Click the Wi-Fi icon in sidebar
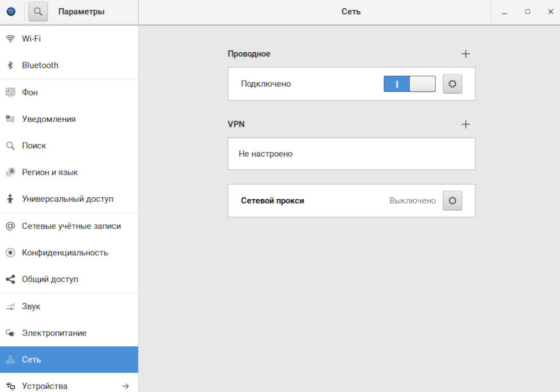The width and height of the screenshot is (560, 392). coord(10,39)
